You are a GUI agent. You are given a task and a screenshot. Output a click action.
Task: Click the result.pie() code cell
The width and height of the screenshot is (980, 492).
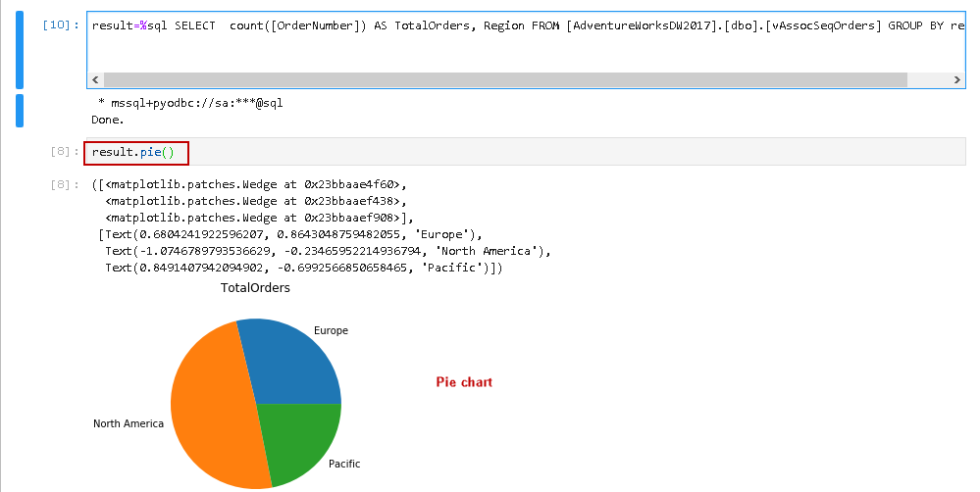526,152
